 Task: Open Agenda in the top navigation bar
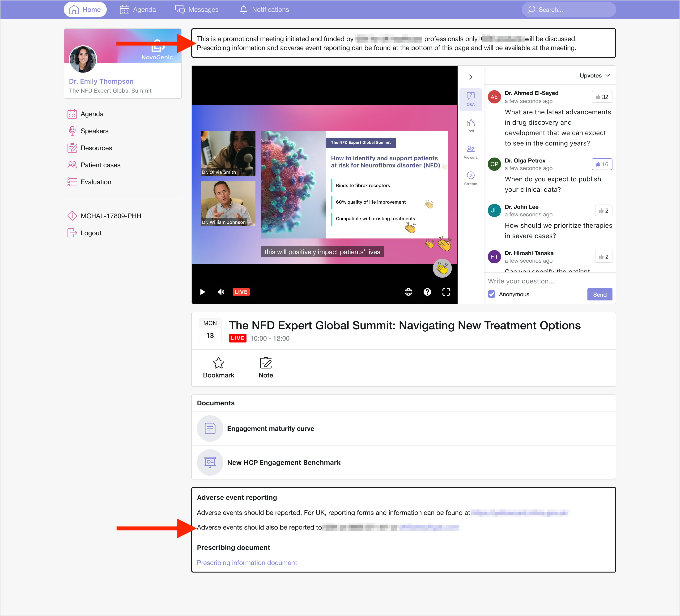point(138,9)
